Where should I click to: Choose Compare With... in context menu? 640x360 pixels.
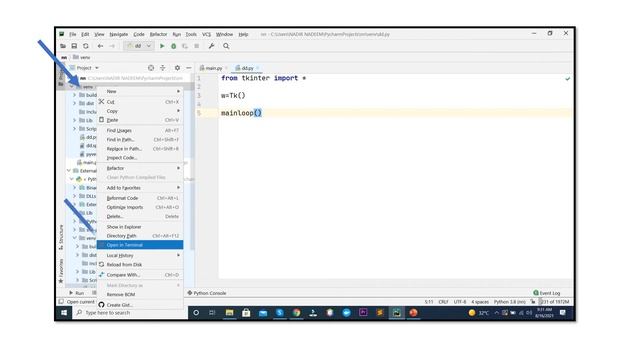140,275
